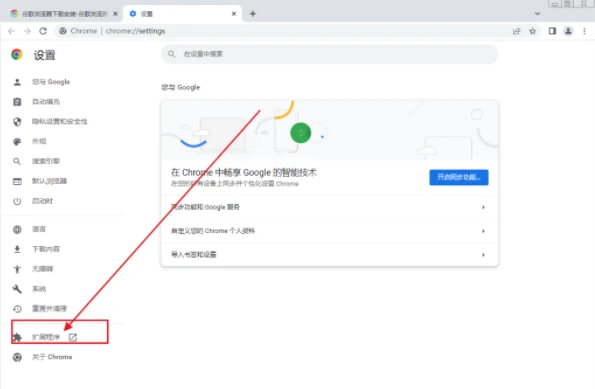Bookmark this page with the star icon
Image resolution: width=595 pixels, height=389 pixels.
pyautogui.click(x=532, y=31)
